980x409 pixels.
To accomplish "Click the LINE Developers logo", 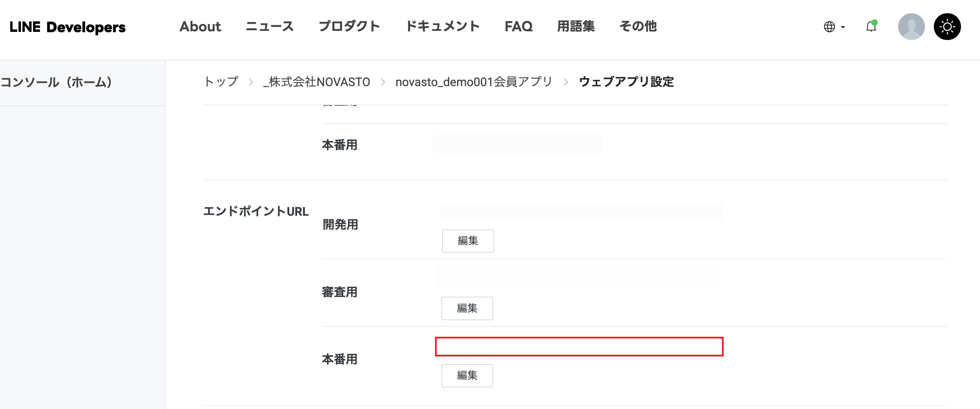I will [x=67, y=27].
